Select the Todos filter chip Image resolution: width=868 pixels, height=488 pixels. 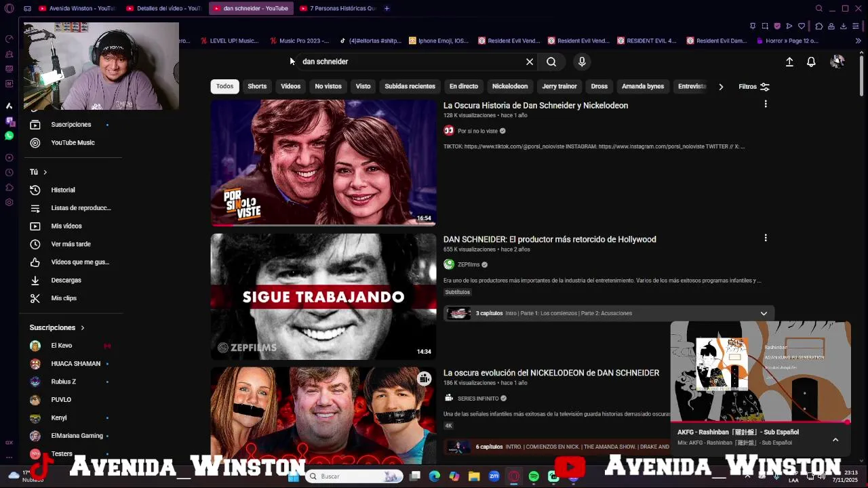[224, 86]
